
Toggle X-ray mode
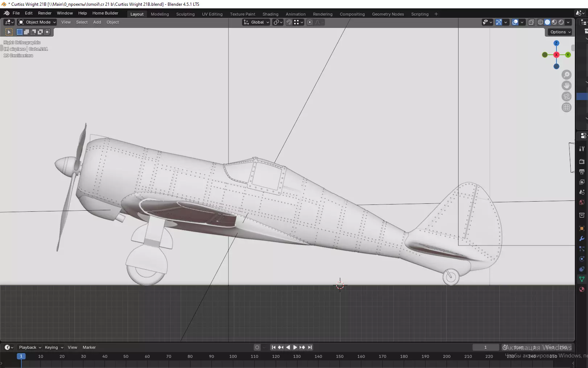[531, 22]
